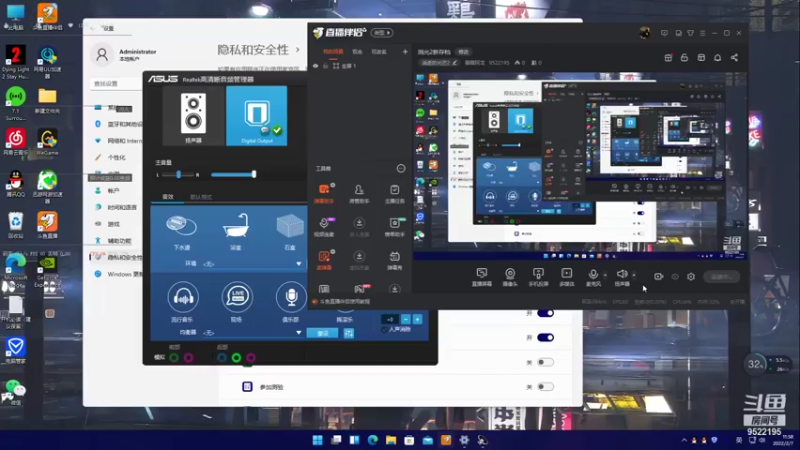Click the 麦克风 microphone icon
This screenshot has height=450, width=800.
(x=593, y=277)
